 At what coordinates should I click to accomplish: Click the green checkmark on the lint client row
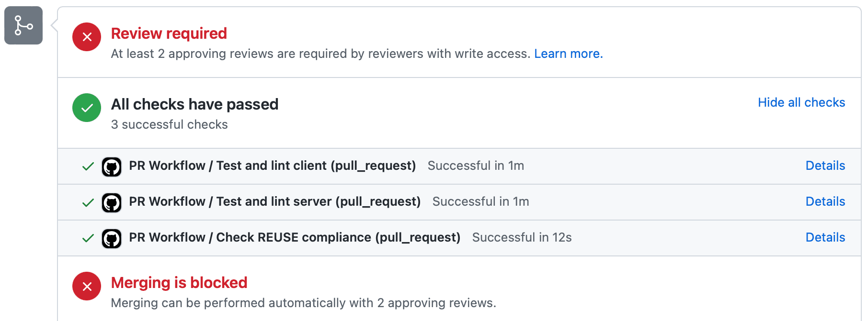(88, 166)
